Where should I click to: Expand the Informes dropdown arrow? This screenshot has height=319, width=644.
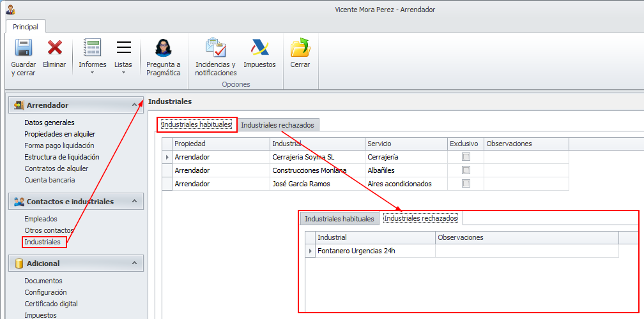[x=93, y=73]
